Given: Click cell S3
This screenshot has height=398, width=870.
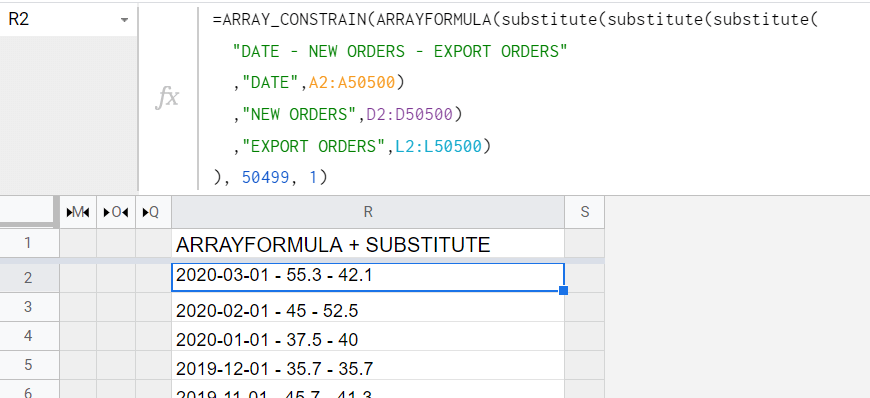Looking at the screenshot, I should coord(584,308).
